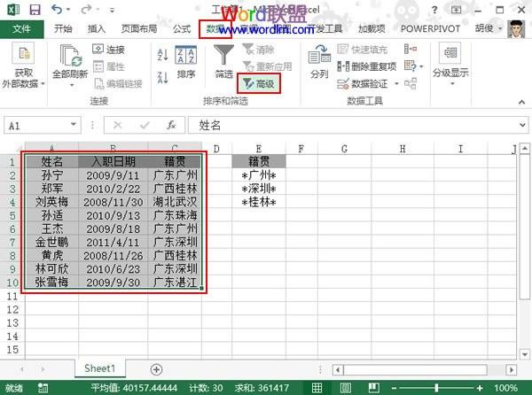Image resolution: width=532 pixels, height=395 pixels.
Task: Switch to the Insert (插入) tab
Action: click(x=97, y=28)
